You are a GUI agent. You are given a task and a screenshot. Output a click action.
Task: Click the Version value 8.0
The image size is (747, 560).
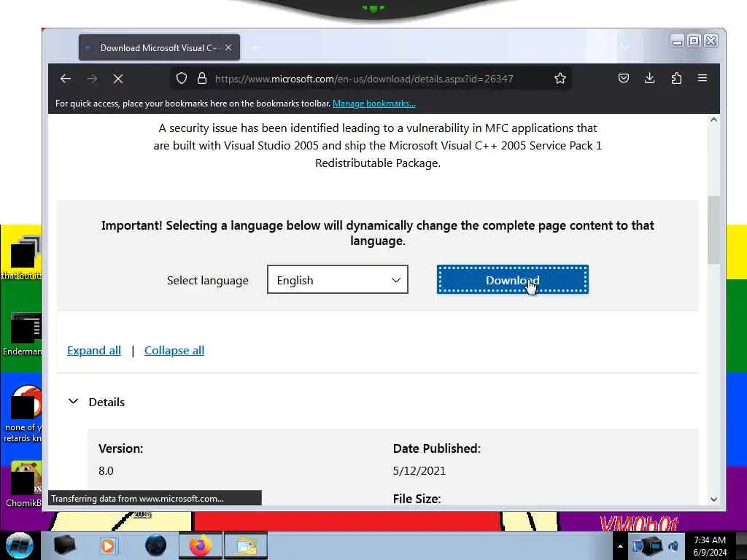(106, 471)
